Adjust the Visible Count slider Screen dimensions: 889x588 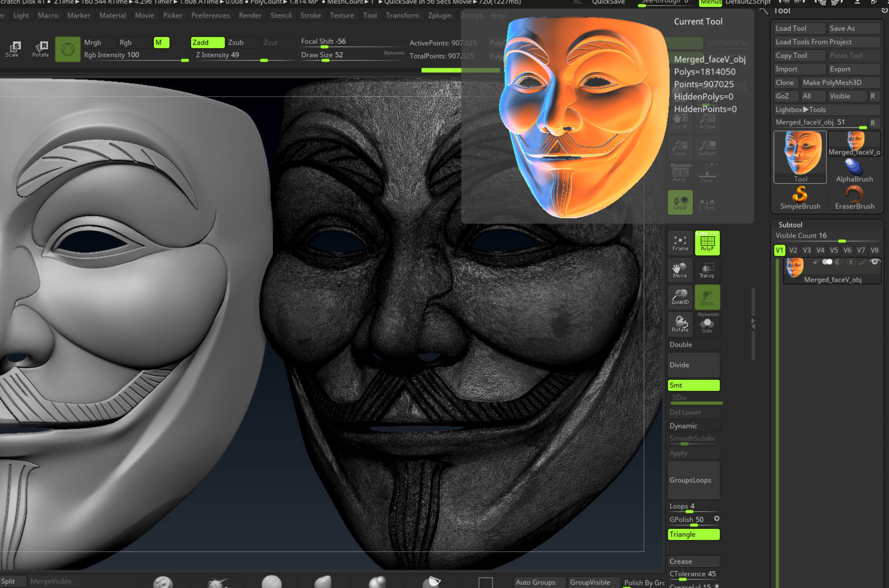(827, 237)
